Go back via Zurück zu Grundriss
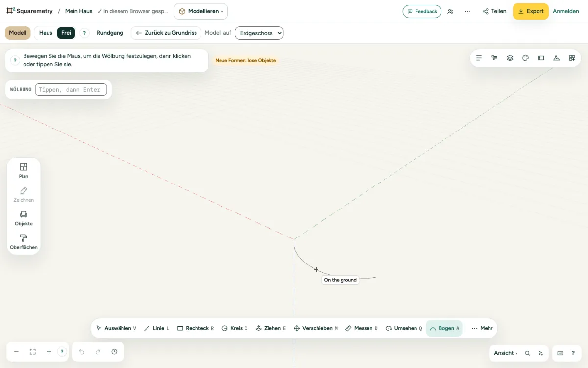Screen dimensions: 588x368 point(166,33)
